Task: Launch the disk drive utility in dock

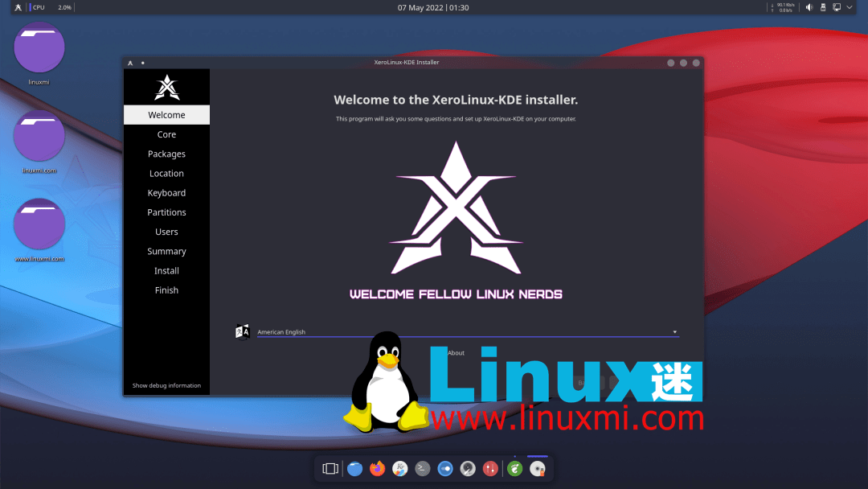Action: [x=468, y=469]
